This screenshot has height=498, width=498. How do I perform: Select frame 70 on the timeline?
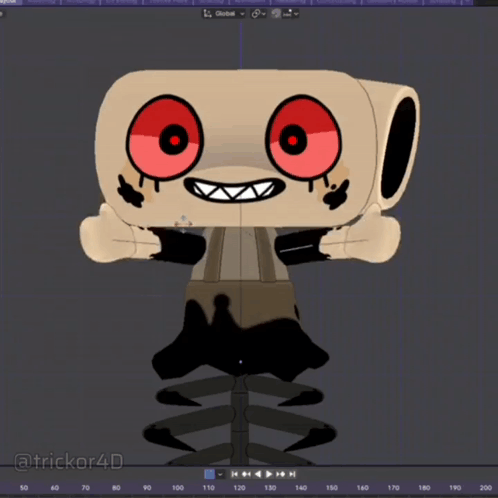[x=85, y=488]
